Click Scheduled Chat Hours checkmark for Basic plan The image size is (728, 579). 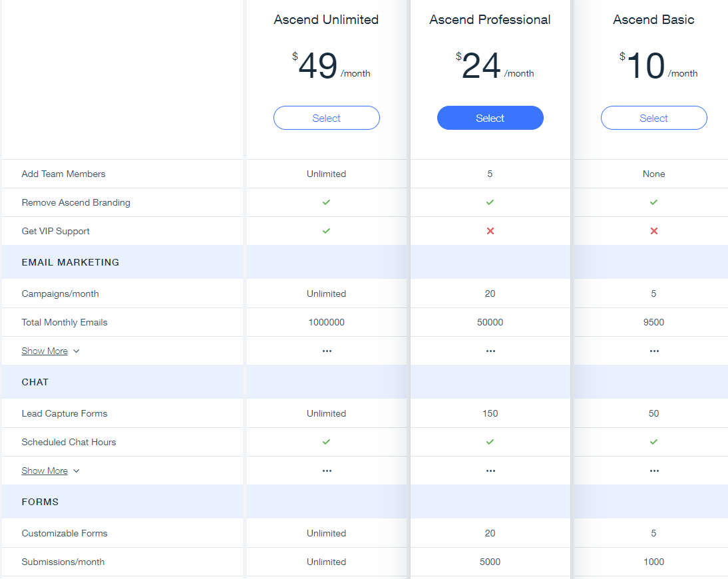[653, 442]
